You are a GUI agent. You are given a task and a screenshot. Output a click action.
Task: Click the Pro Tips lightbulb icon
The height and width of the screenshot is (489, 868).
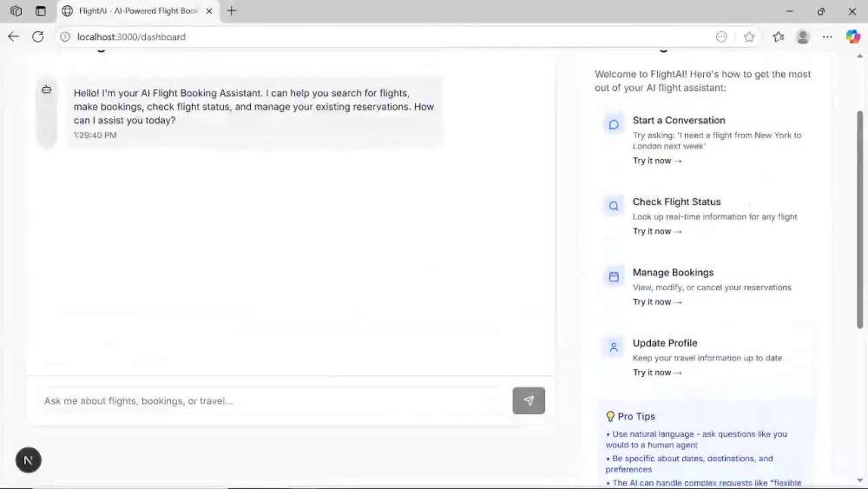pos(610,416)
